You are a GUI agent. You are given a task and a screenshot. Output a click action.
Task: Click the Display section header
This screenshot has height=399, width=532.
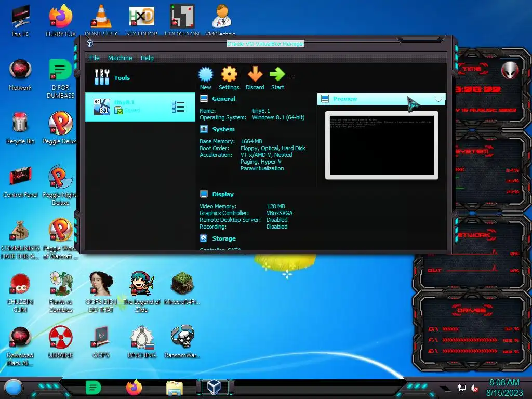tap(223, 194)
